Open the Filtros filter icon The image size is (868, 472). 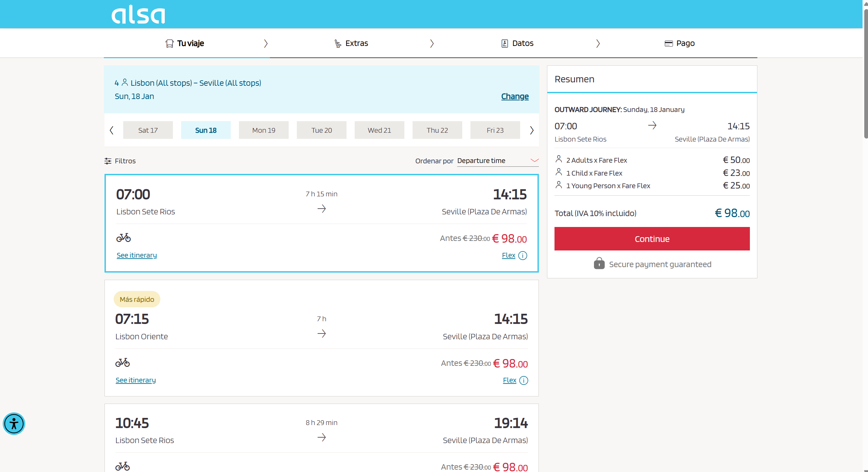point(108,161)
